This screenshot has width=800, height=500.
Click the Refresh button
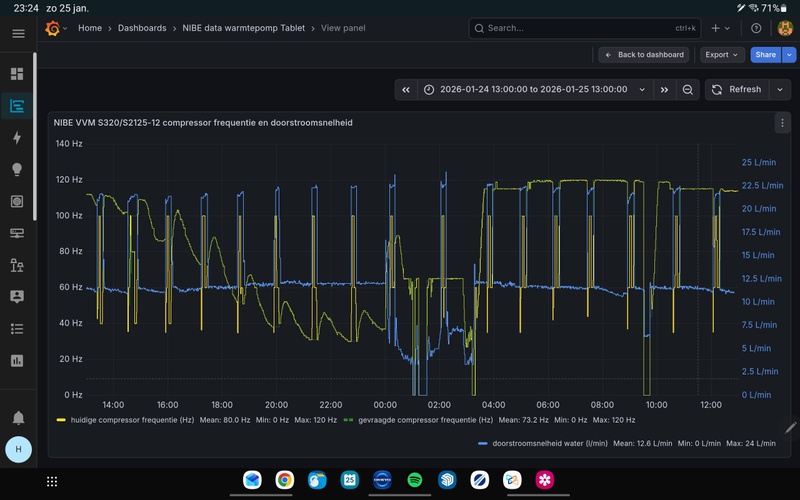coord(737,90)
